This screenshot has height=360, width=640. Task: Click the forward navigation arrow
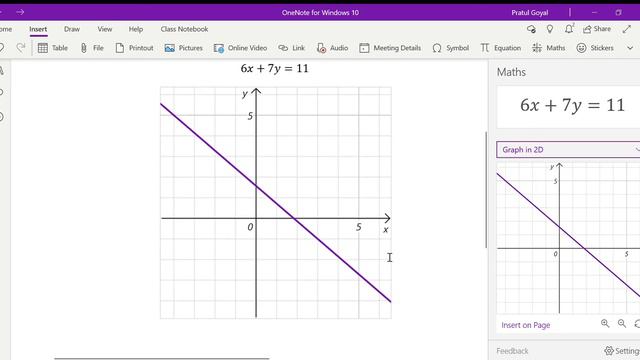click(20, 12)
